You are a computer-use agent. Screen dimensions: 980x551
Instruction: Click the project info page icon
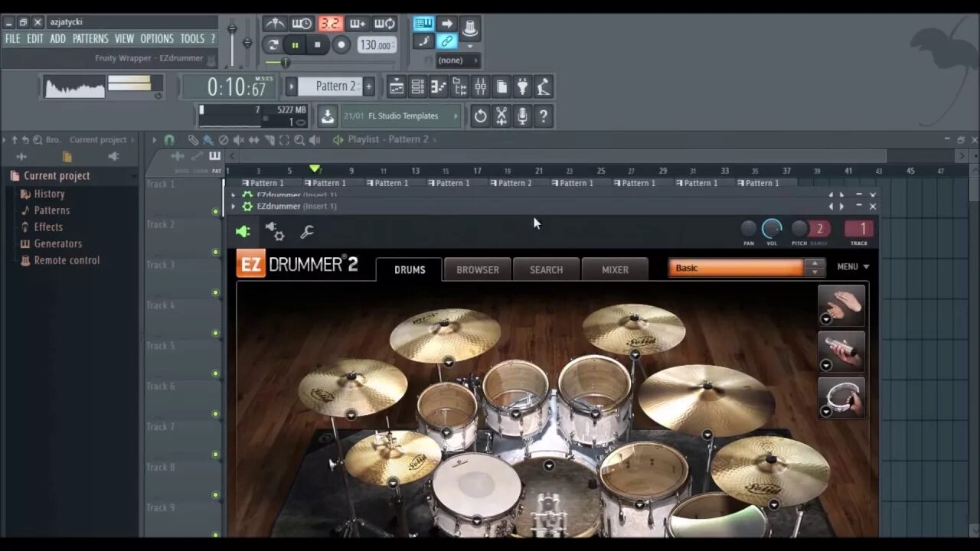click(501, 86)
